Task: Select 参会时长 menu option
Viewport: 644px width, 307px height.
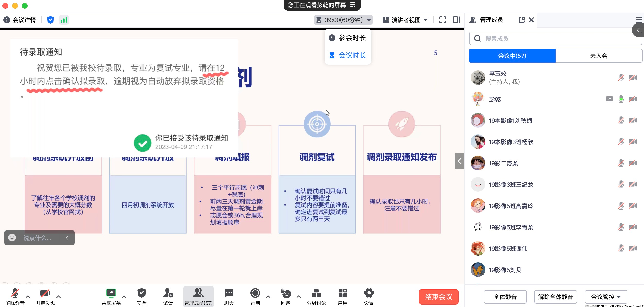Action: click(347, 38)
